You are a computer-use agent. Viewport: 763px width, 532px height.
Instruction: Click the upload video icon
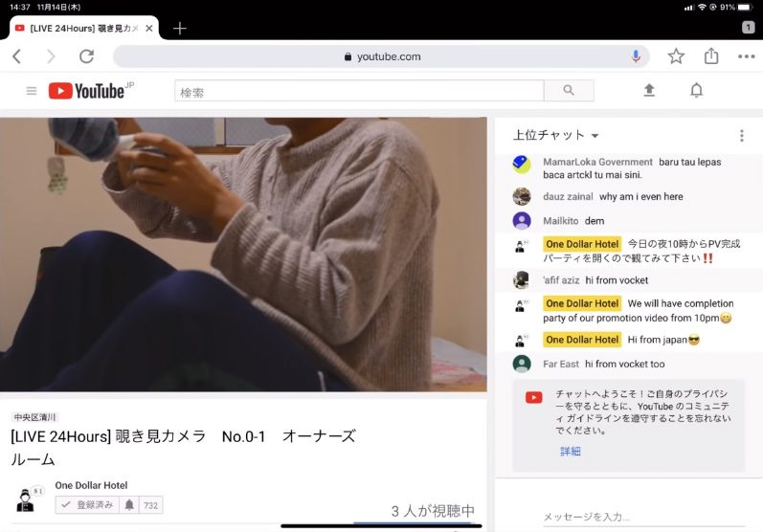[x=649, y=91]
